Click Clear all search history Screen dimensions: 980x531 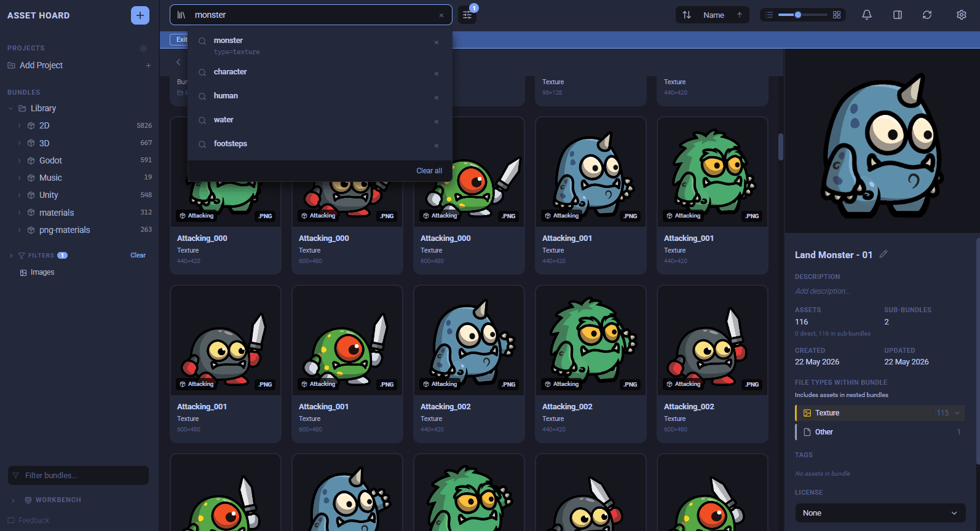pos(429,171)
